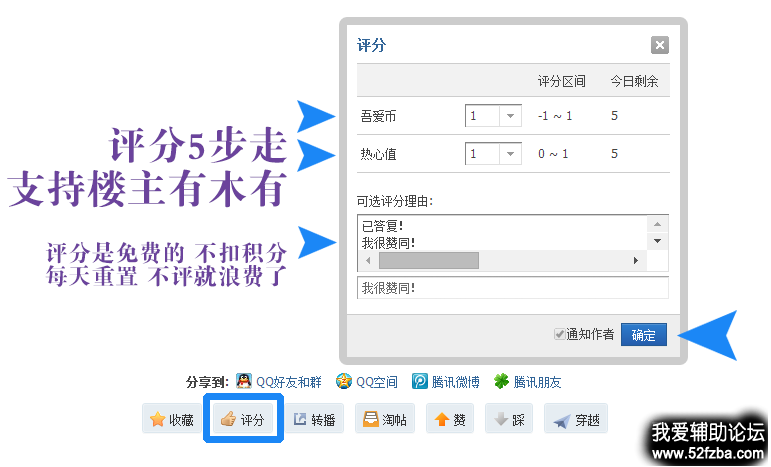Select the 已答复! rating reason
Image resolution: width=771 pixels, height=467 pixels.
[383, 226]
